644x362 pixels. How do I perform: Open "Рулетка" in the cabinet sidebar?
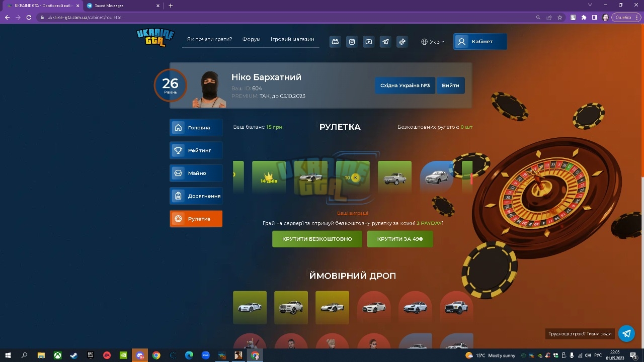(196, 219)
